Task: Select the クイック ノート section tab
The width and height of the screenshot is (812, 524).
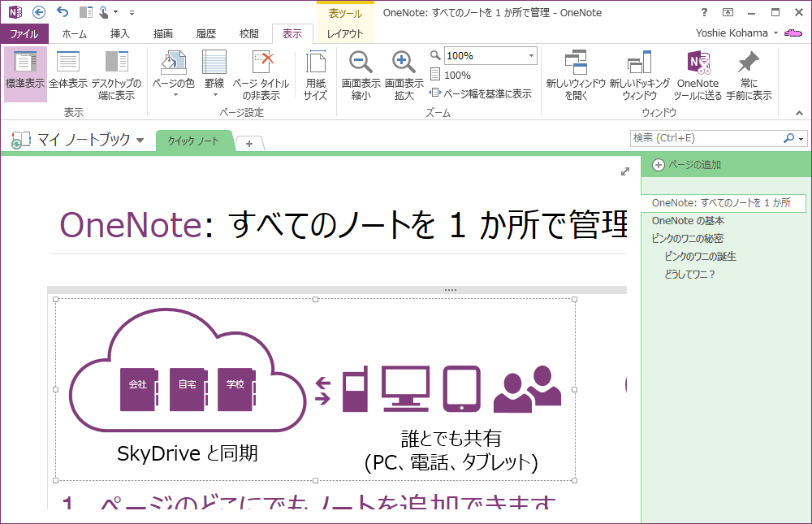Action: (x=194, y=141)
